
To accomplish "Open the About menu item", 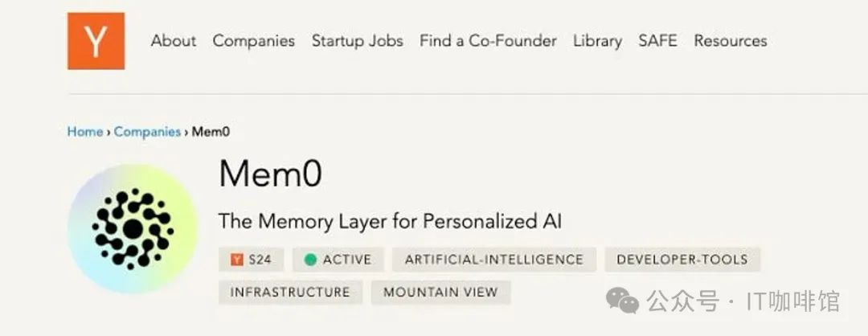I will click(x=174, y=41).
